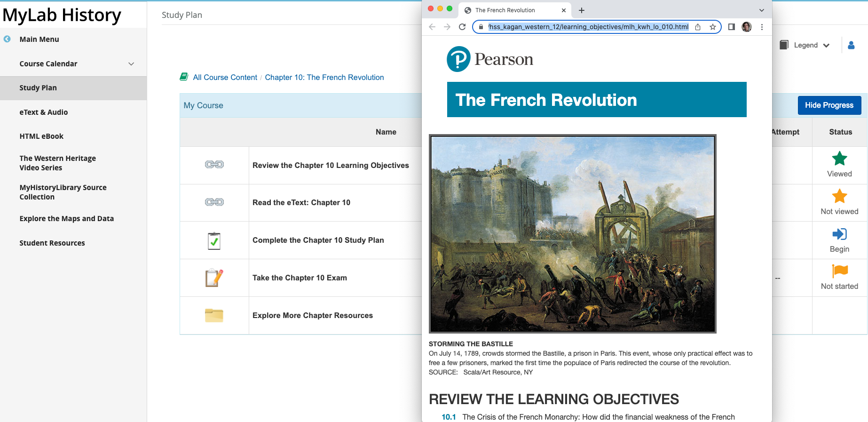
Task: Open the browser side panel icon
Action: tap(732, 27)
